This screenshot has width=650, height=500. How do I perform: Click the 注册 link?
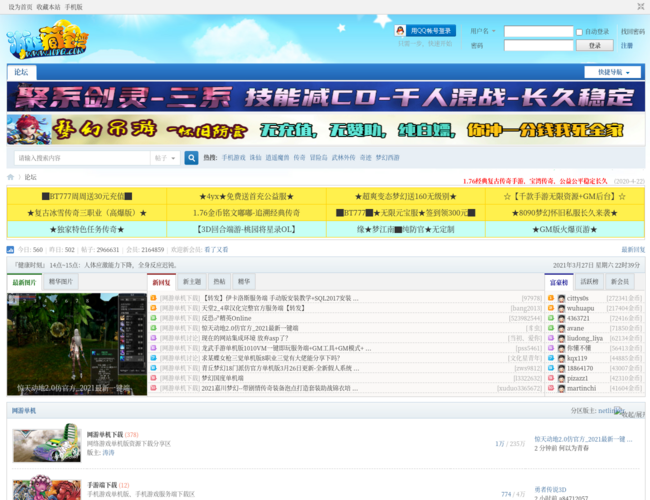(x=627, y=45)
